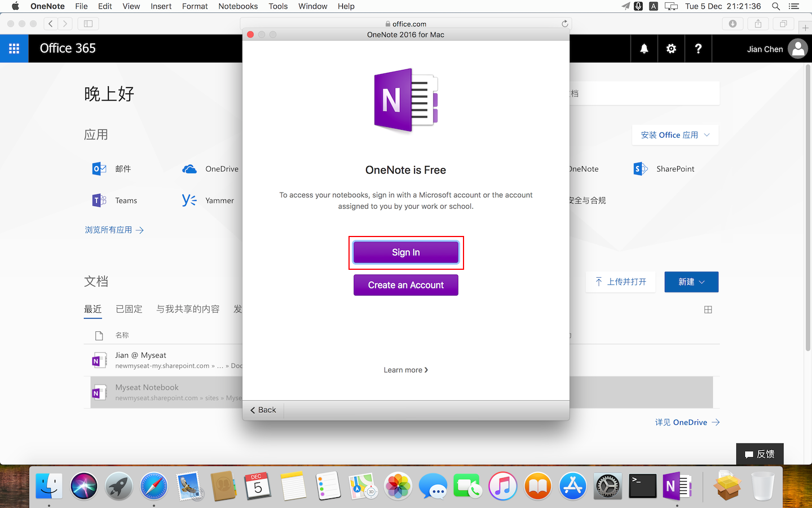Open Photos from the Dock

click(x=398, y=486)
